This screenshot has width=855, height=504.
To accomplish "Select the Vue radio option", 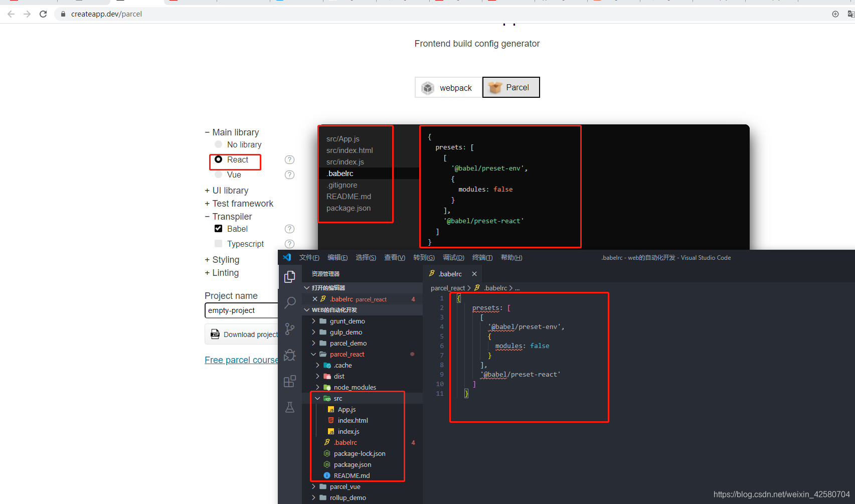I will click(219, 175).
